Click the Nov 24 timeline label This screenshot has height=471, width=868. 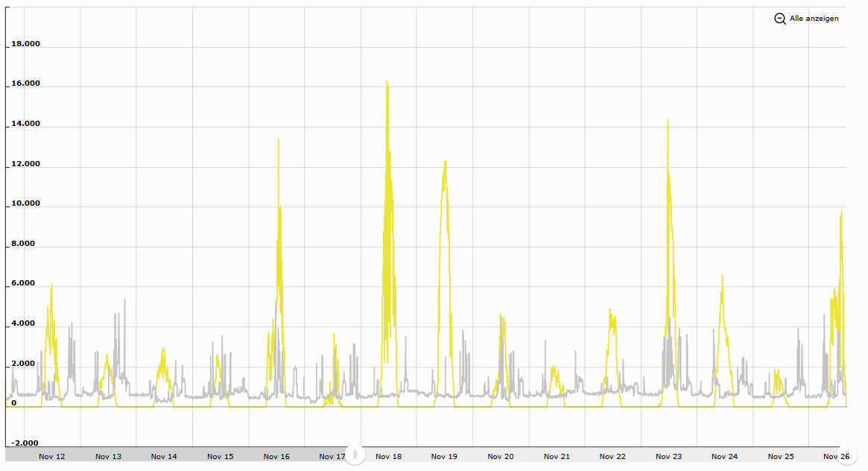click(x=724, y=457)
